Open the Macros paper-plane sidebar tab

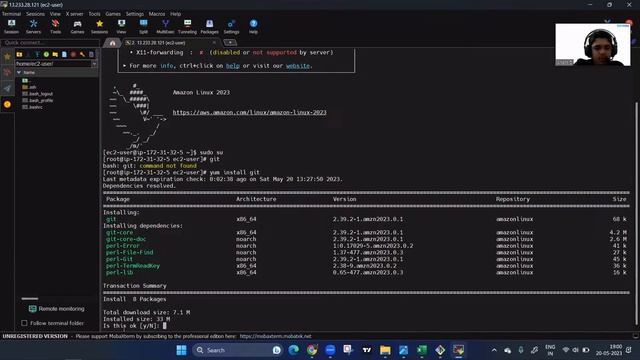coord(7,88)
